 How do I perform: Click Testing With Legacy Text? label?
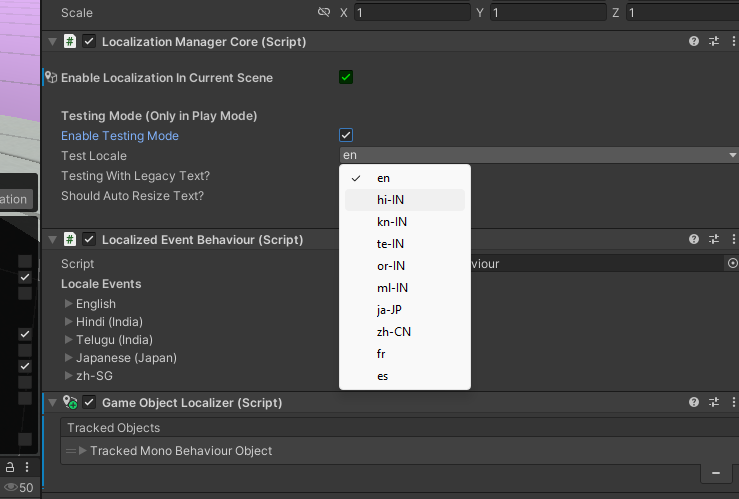(x=135, y=176)
